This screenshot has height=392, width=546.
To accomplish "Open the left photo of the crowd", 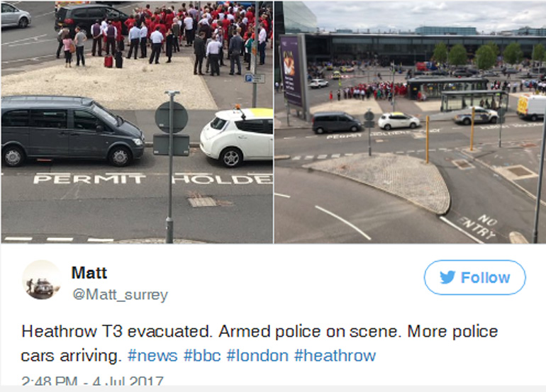I will coord(137,121).
